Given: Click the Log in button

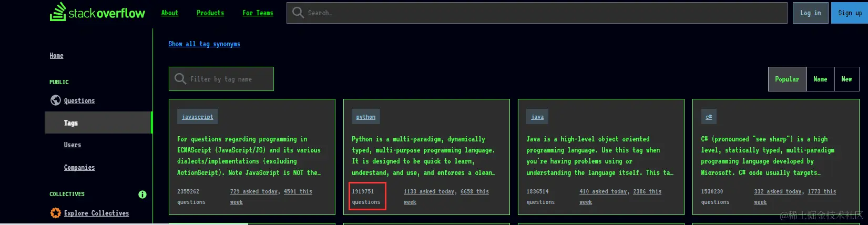Looking at the screenshot, I should (810, 13).
